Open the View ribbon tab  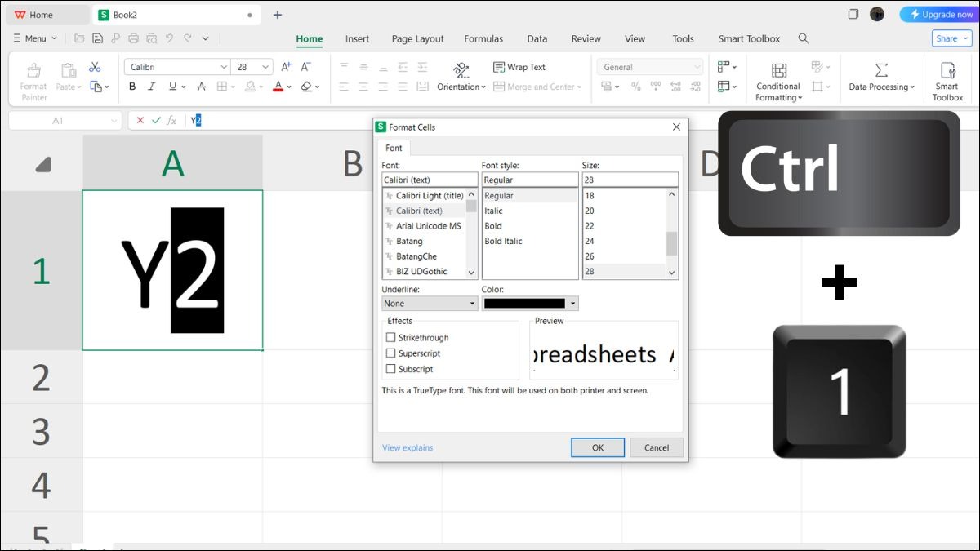click(x=635, y=38)
